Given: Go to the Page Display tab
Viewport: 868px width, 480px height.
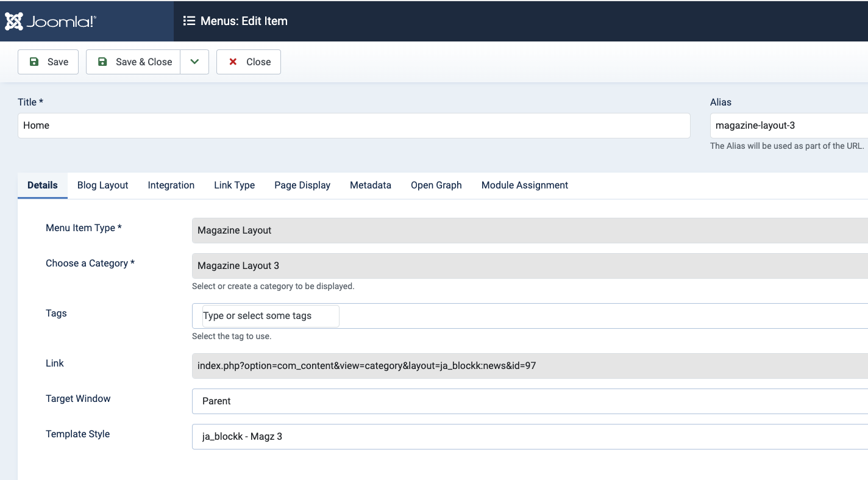Looking at the screenshot, I should tap(302, 185).
